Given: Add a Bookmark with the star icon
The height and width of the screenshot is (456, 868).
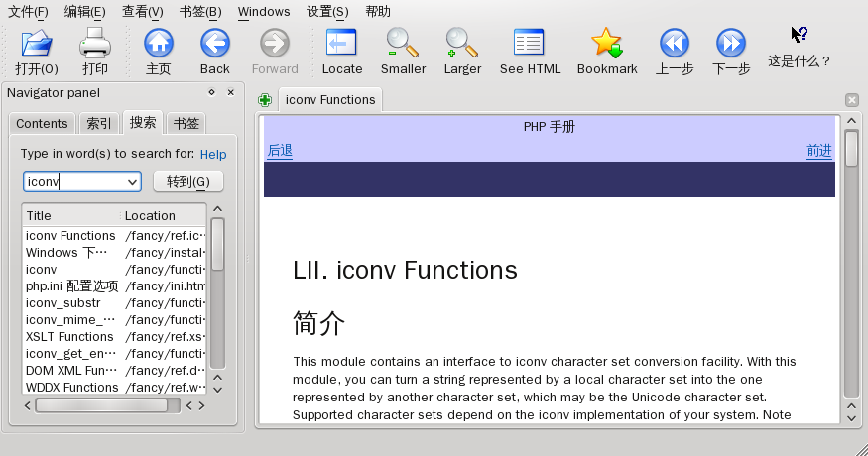Looking at the screenshot, I should click(x=607, y=44).
